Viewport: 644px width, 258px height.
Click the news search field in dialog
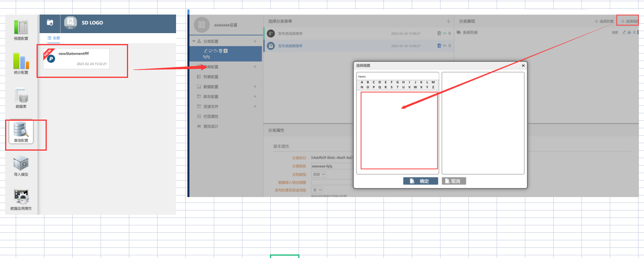click(x=398, y=76)
